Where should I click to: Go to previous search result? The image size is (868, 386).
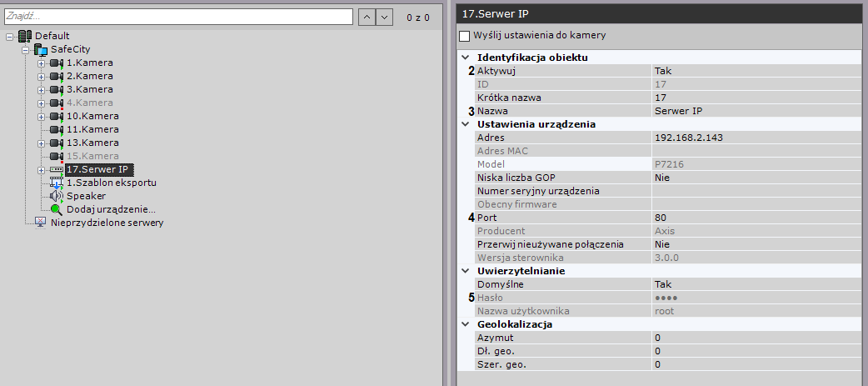coord(367,17)
